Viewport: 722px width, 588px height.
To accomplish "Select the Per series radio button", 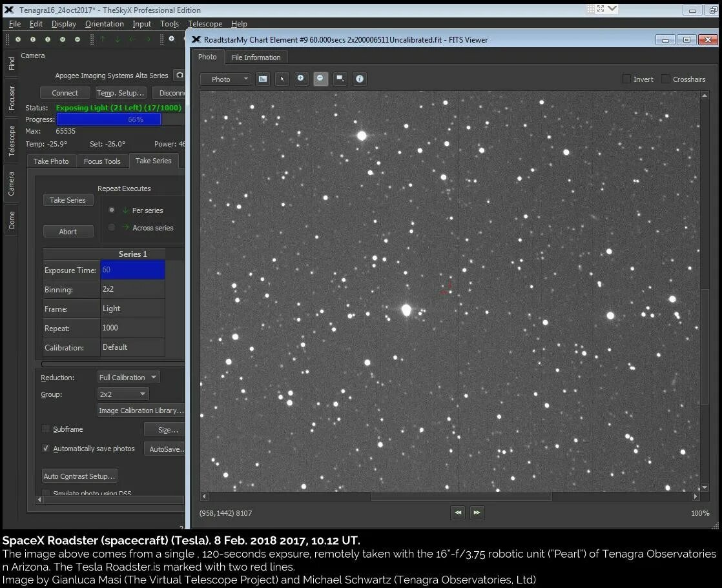I will pos(112,210).
